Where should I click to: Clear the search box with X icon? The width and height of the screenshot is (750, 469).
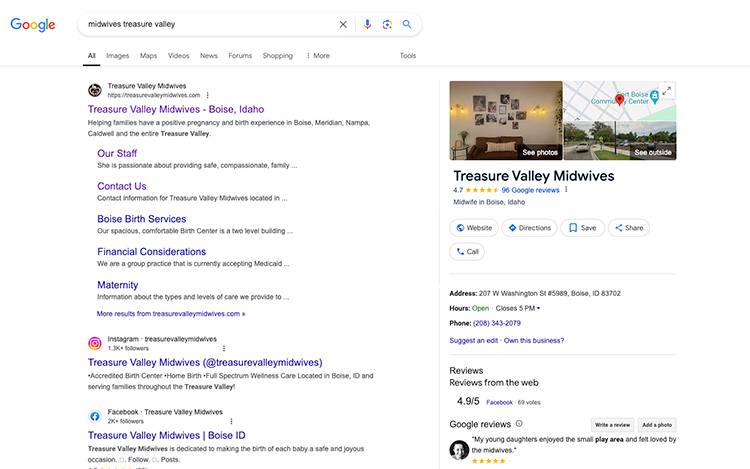click(x=343, y=24)
